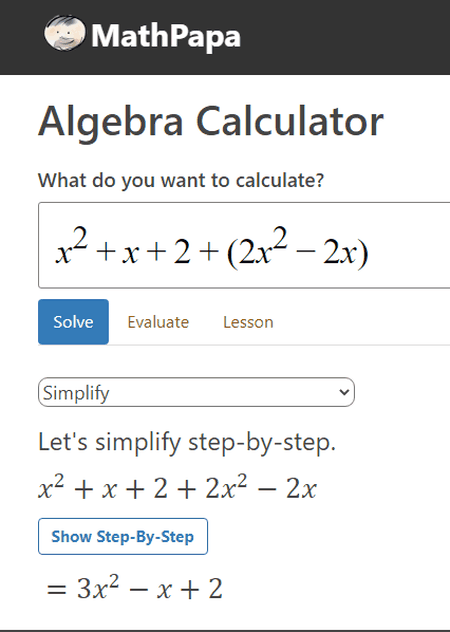Switch to the Evaluate tab
Screen dimensions: 450x632
[158, 322]
